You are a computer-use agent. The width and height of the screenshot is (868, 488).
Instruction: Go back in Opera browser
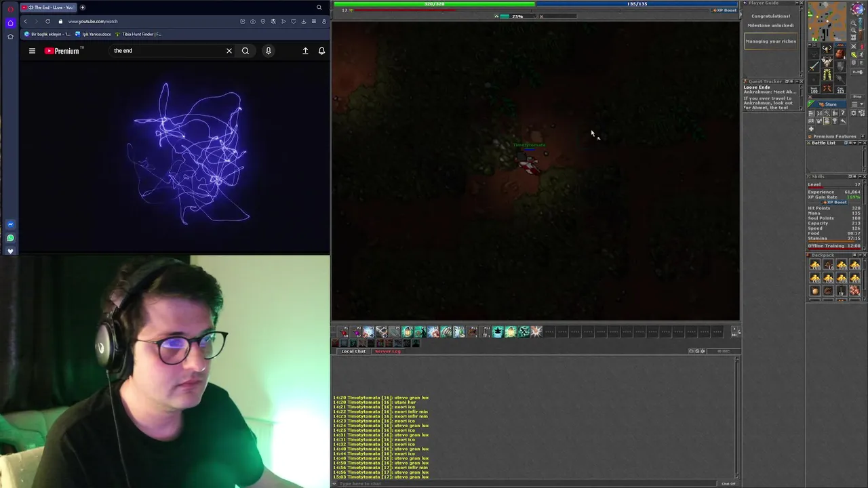[x=26, y=21]
